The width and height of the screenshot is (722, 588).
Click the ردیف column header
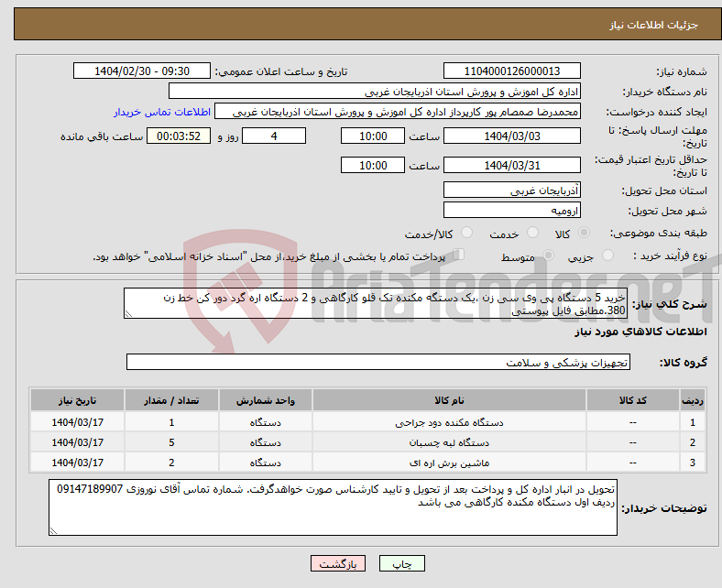click(x=693, y=400)
